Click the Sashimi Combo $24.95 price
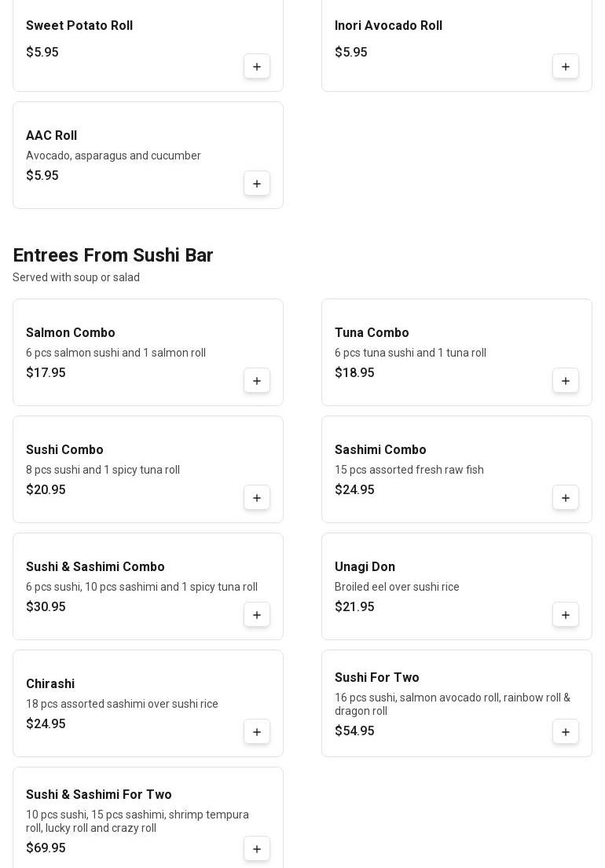Viewport: 605px width, 868px height. [354, 490]
